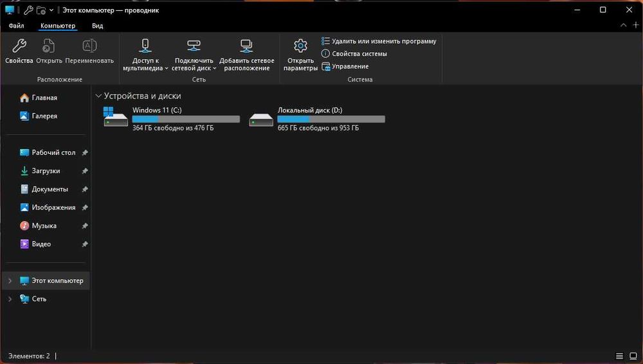This screenshot has width=643, height=364.
Task: Open settings gear (Открыть параметры)
Action: (300, 46)
